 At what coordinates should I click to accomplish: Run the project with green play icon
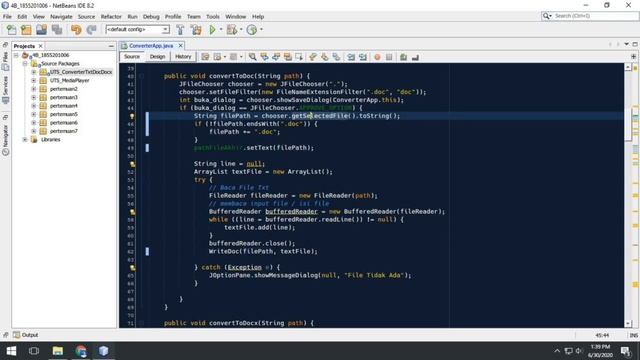coord(212,30)
